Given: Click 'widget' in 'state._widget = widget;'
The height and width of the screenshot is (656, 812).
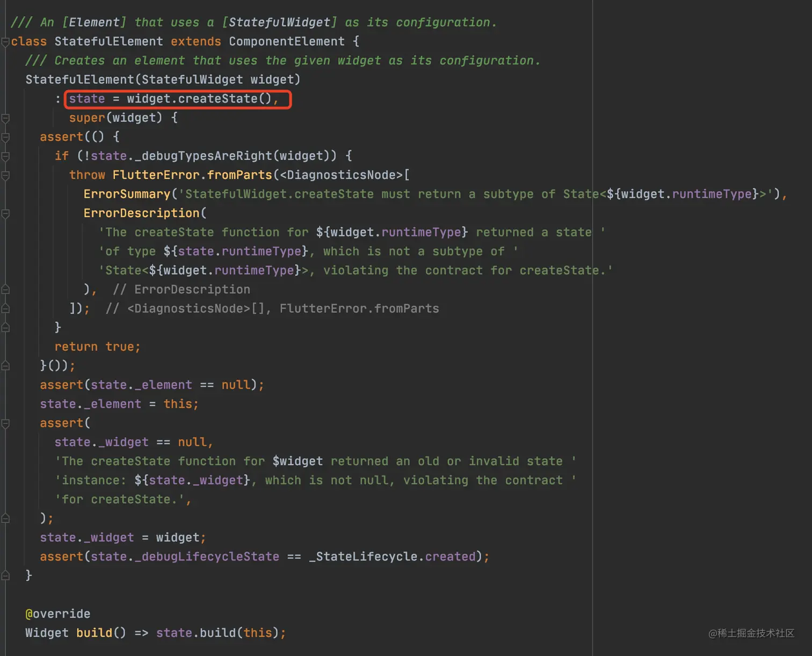Looking at the screenshot, I should [178, 537].
